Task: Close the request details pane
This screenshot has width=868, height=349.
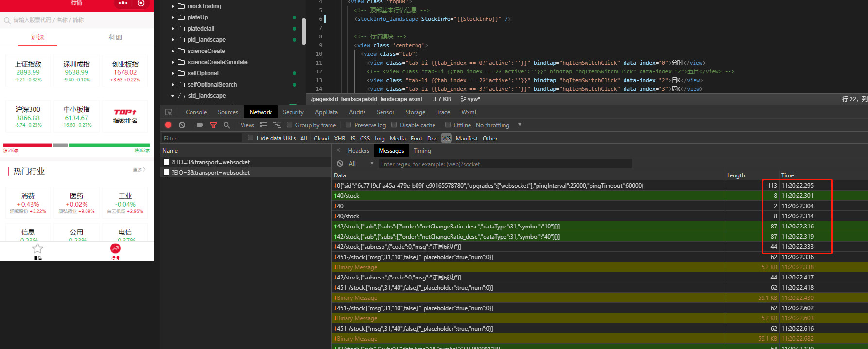Action: click(x=338, y=150)
